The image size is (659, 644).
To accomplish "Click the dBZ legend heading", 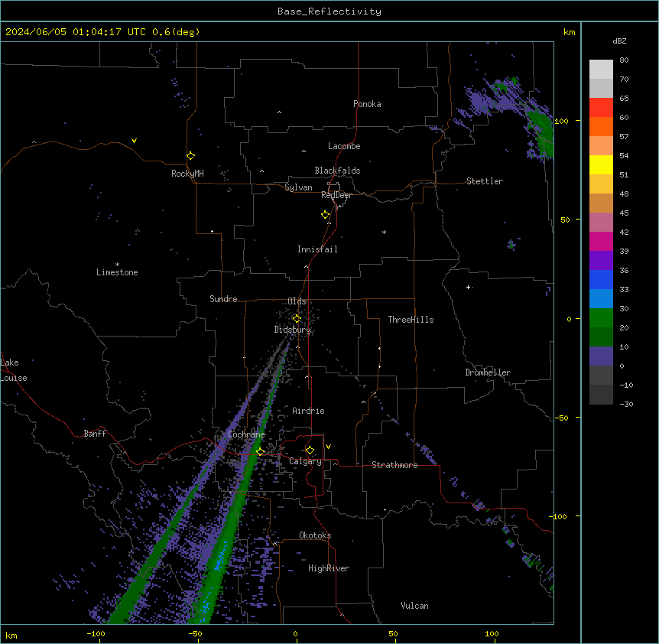I will 619,41.
